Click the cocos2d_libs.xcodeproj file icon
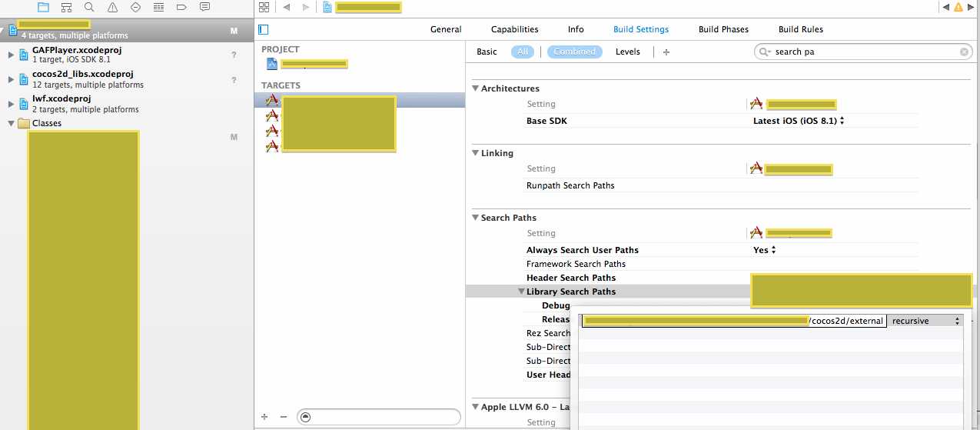Viewport: 980px width, 430px height. (25, 79)
